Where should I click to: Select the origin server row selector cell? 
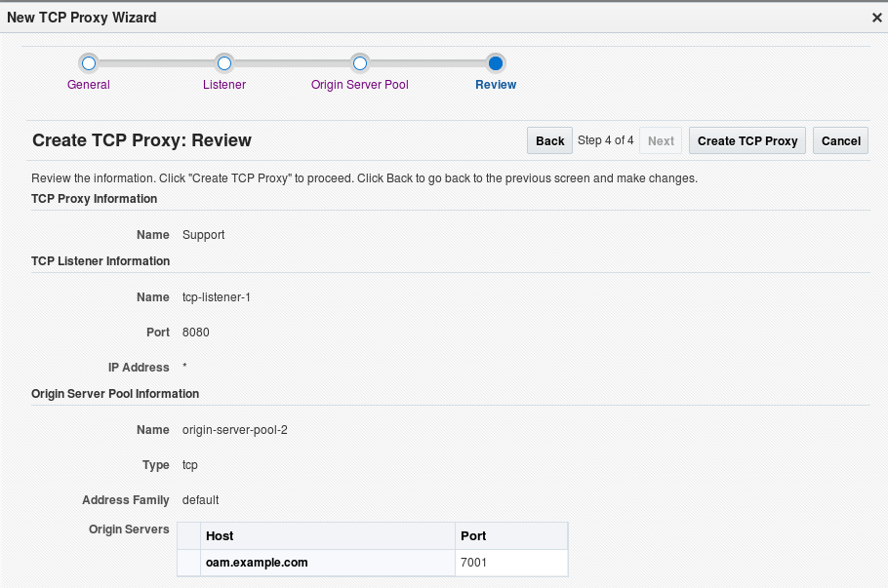tap(189, 563)
